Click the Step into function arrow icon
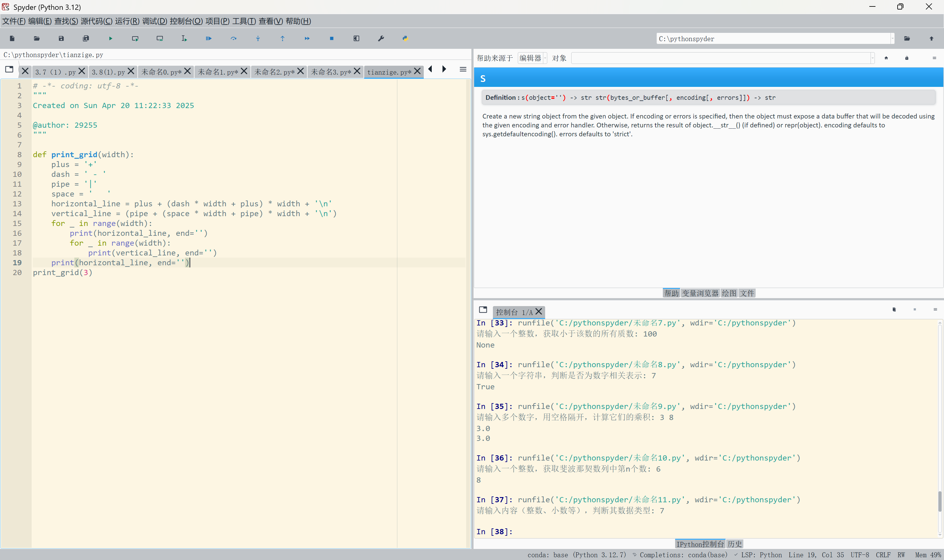Viewport: 944px width, 560px height. [258, 38]
